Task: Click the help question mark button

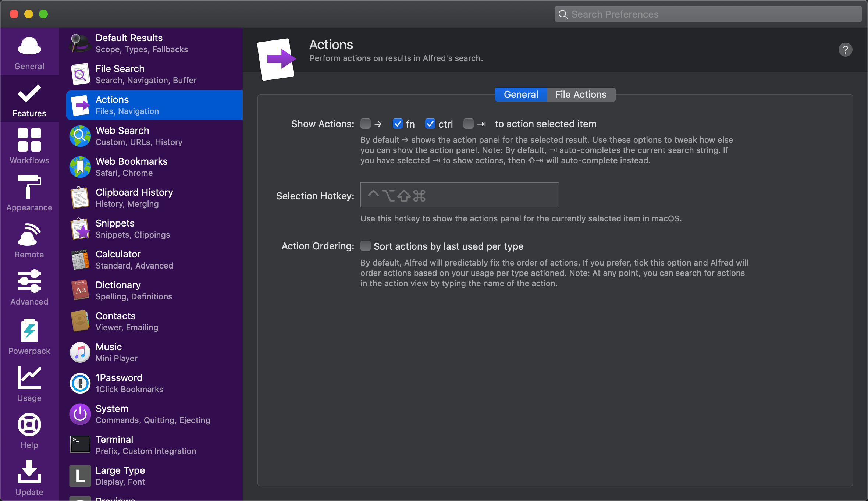Action: (846, 50)
